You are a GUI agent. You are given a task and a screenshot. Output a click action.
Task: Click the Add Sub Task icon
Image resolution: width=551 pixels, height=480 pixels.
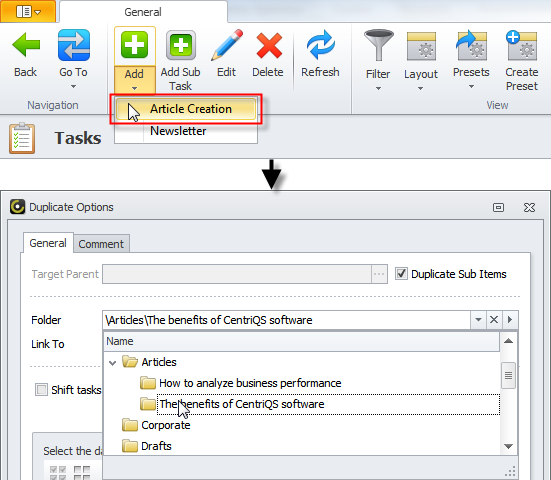(x=181, y=45)
